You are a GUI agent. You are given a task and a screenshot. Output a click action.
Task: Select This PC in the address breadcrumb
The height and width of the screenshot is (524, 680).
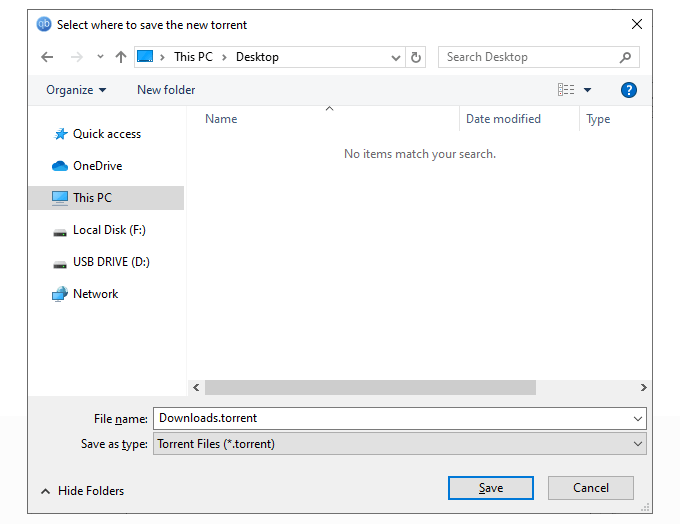193,57
